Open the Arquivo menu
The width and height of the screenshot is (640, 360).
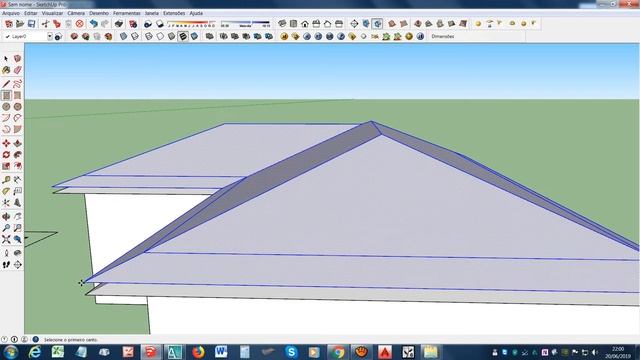click(x=11, y=13)
